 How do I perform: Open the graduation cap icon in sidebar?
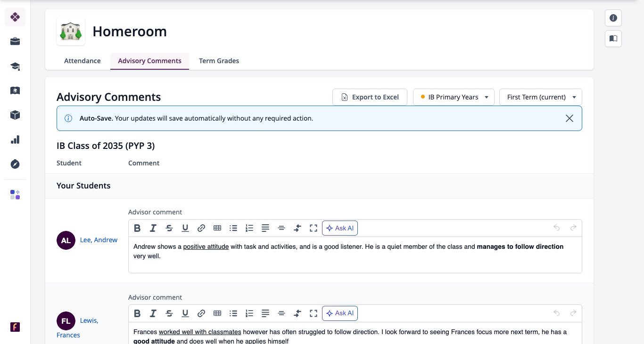coord(15,66)
